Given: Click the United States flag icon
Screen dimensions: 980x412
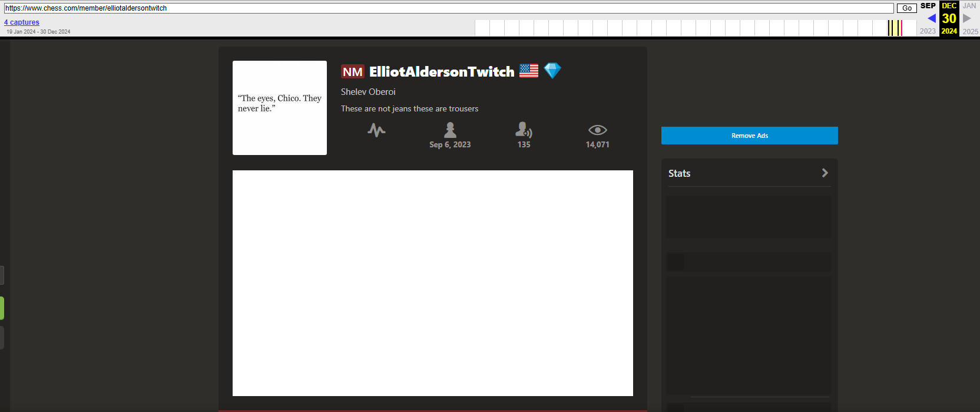Looking at the screenshot, I should tap(529, 71).
